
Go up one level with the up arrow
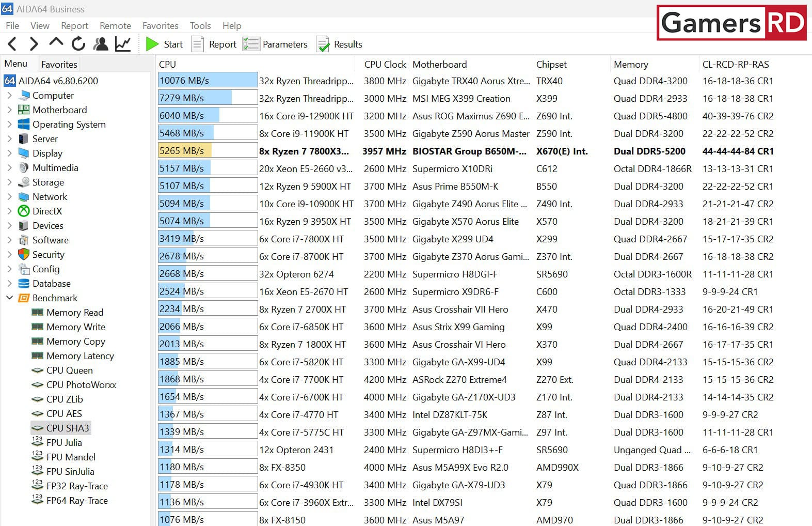click(x=56, y=43)
